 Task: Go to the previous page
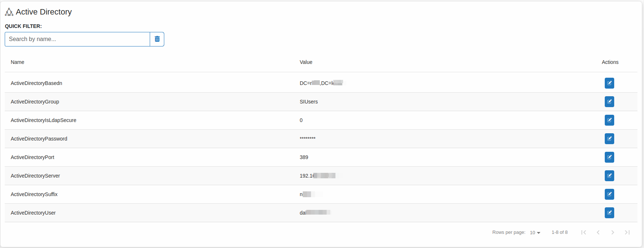click(x=598, y=232)
